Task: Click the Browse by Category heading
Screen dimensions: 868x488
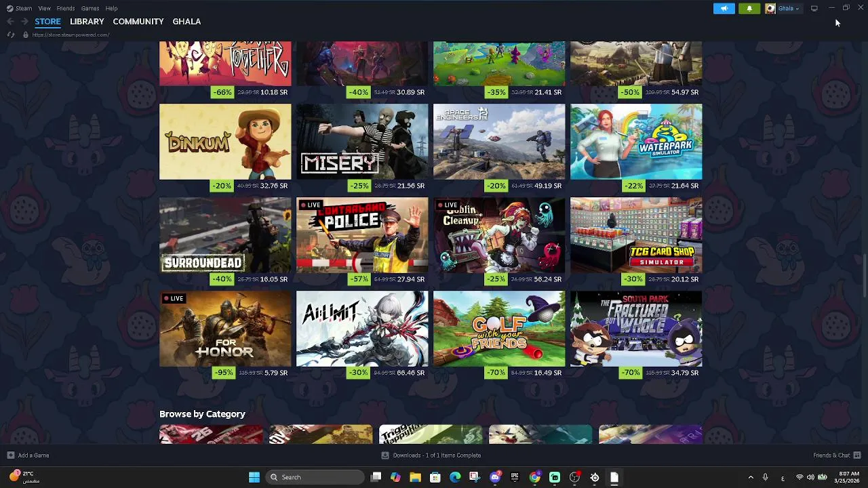Action: pyautogui.click(x=202, y=414)
